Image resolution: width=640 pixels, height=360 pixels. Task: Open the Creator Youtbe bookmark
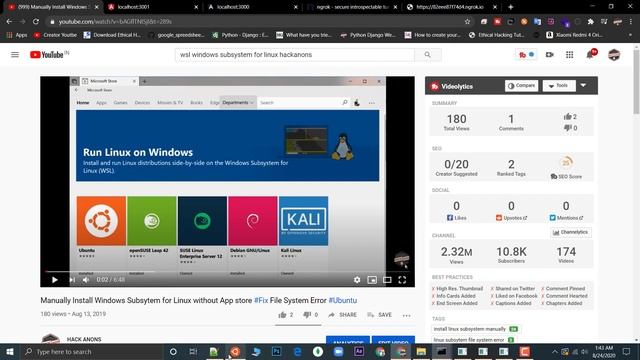(x=56, y=35)
